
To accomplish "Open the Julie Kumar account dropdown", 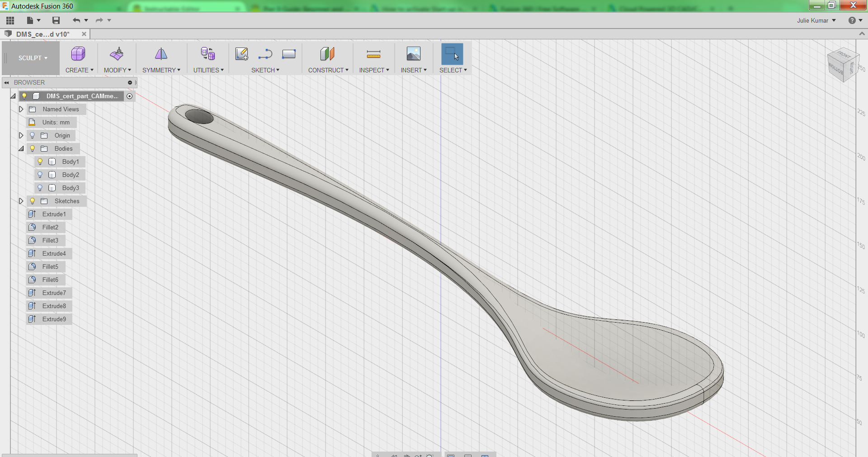I will (816, 20).
